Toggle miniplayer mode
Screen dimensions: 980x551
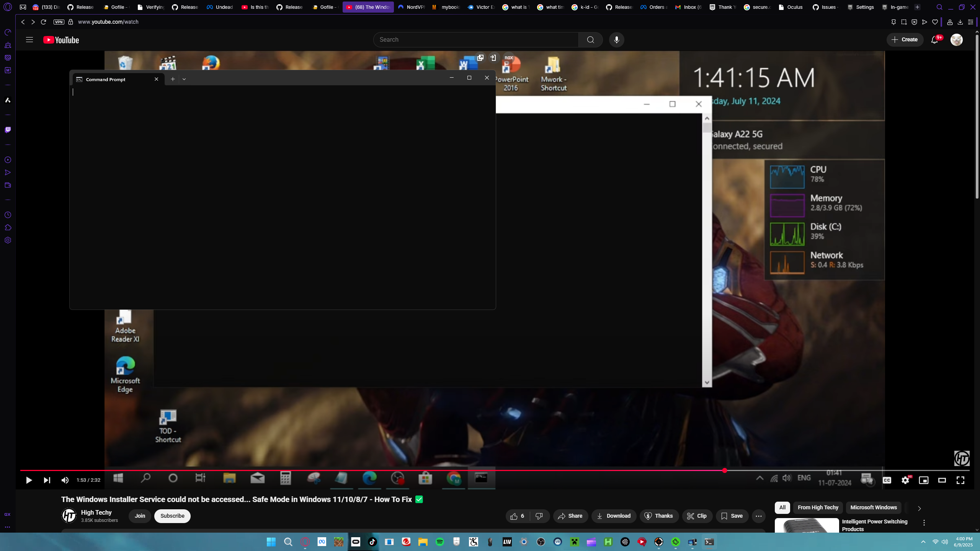click(x=923, y=480)
